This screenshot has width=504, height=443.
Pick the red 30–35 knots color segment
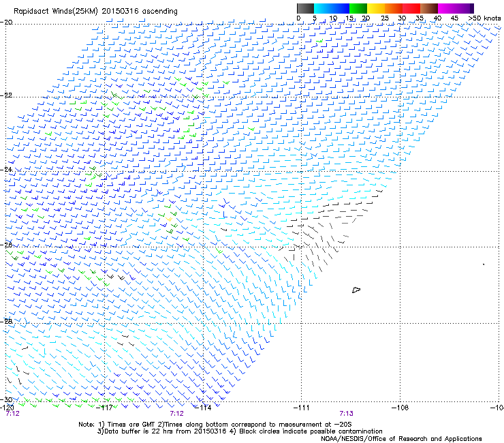pyautogui.click(x=411, y=8)
